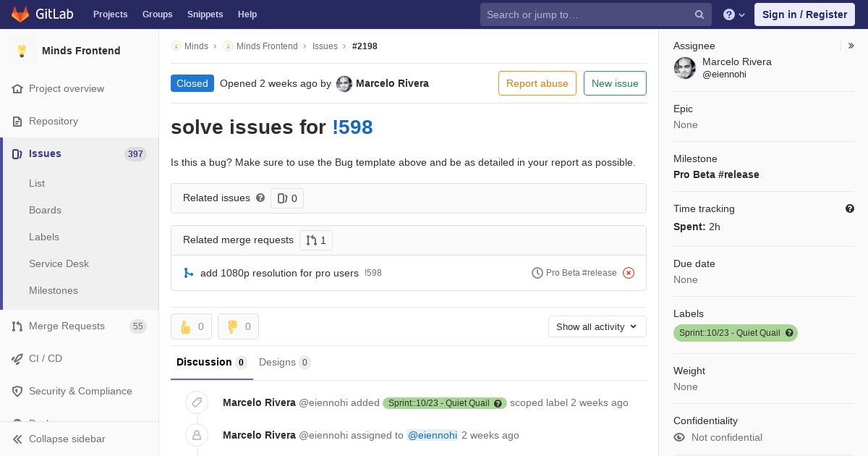Screen dimensions: 868x456
Task: Go to the Boards page
Action: click(x=45, y=210)
